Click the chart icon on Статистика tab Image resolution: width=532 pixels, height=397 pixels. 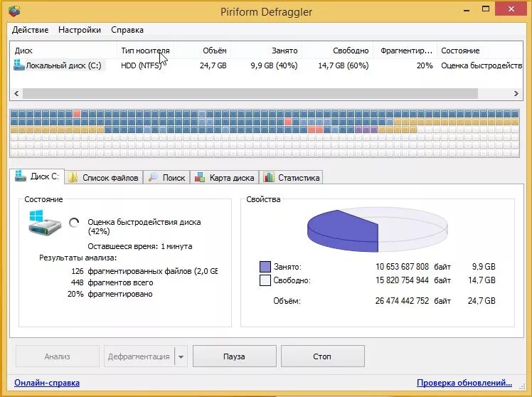click(x=269, y=177)
